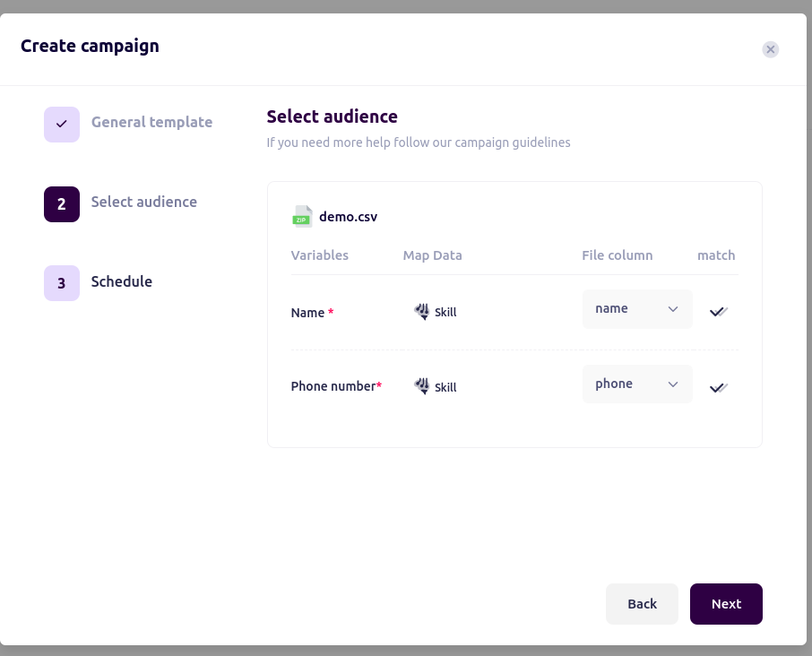Go to the General template step label

pyautogui.click(x=151, y=122)
